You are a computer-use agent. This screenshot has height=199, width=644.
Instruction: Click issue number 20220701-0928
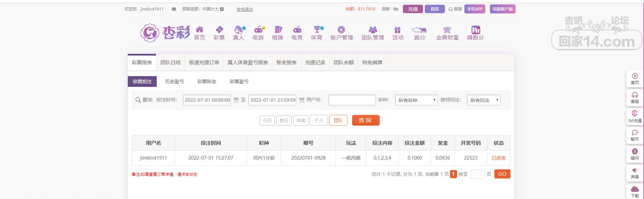click(308, 158)
